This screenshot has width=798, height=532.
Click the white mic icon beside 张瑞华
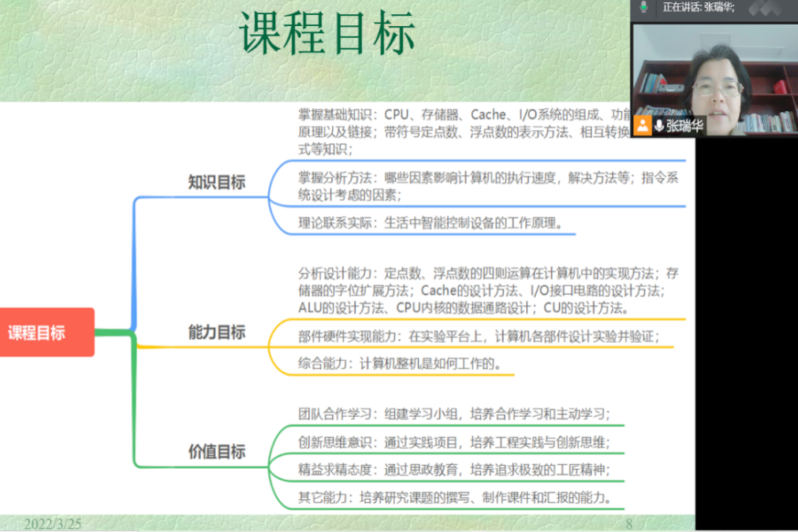[x=659, y=125]
